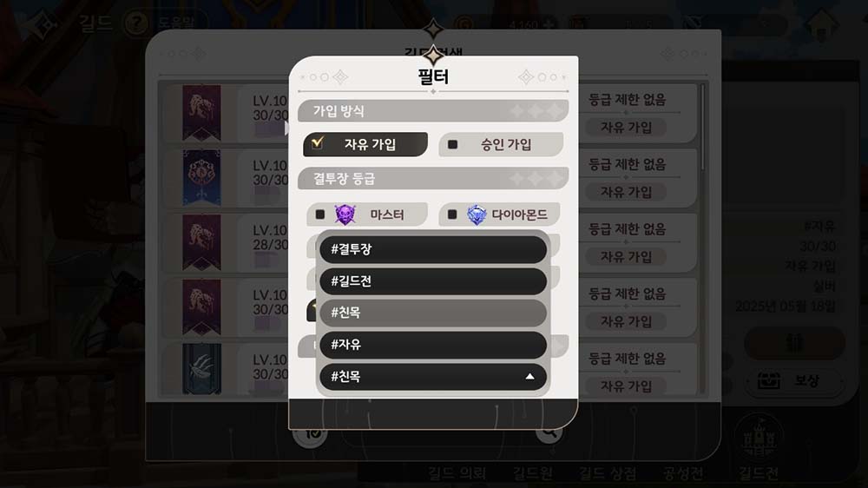Image resolution: width=868 pixels, height=488 pixels.
Task: Click the blue emblem guild banner
Action: click(x=201, y=177)
